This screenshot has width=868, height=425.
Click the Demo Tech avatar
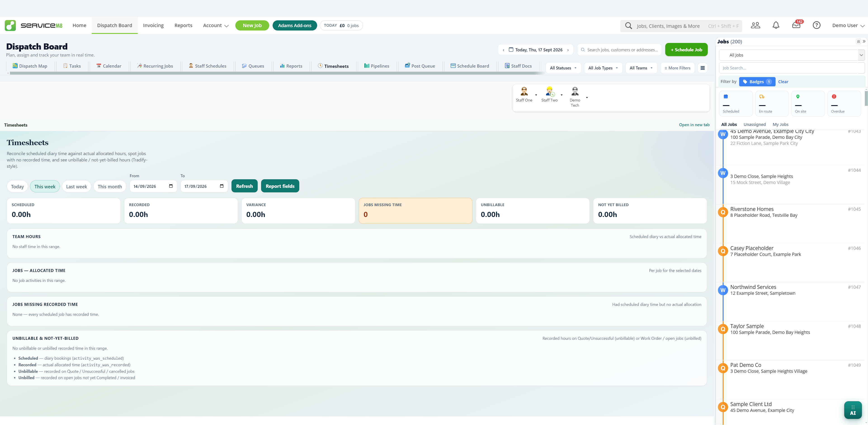pos(575,91)
